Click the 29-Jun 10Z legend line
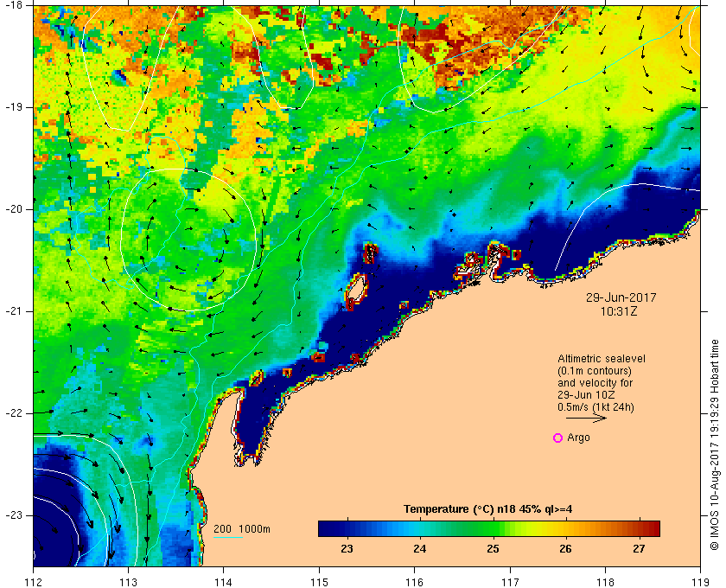Image resolution: width=726 pixels, height=588 pixels. coord(586,395)
